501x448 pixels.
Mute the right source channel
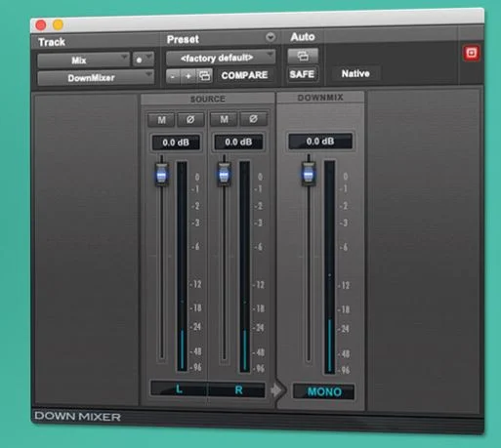pos(224,119)
